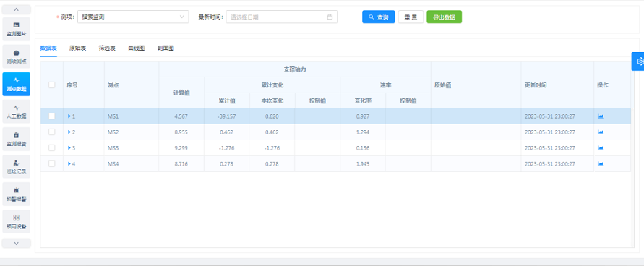Click the calendar icon in date field

coord(330,17)
